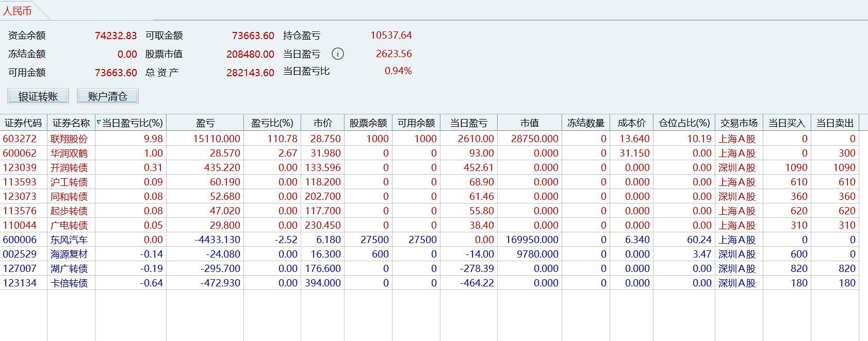Screen dimensions: 868x341
Task: Click market value 169950.000
Action: click(532, 240)
